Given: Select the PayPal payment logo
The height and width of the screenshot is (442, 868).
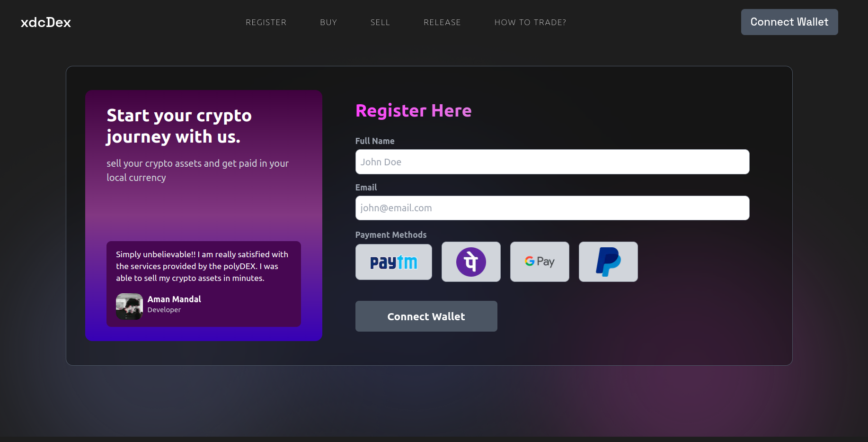Looking at the screenshot, I should point(608,262).
